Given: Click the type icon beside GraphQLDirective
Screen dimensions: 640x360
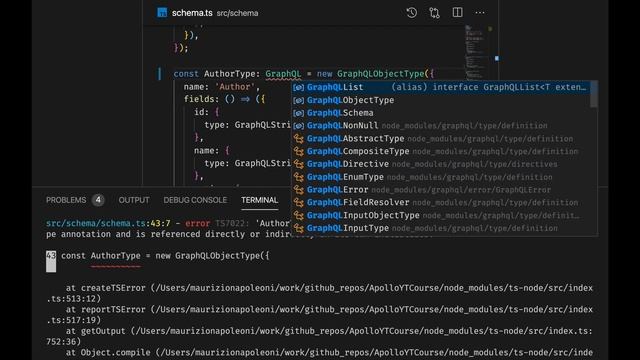Looking at the screenshot, I should click(x=299, y=164).
